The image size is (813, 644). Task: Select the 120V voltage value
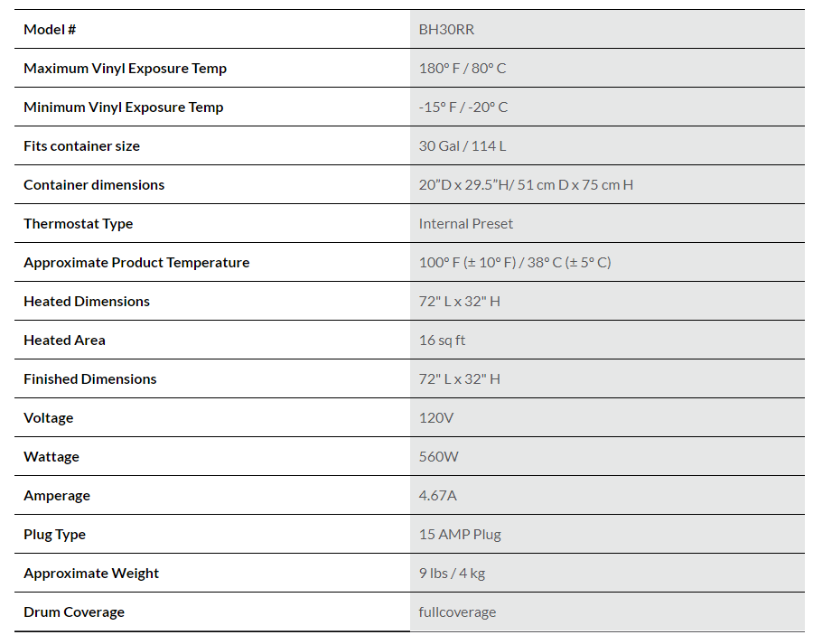pos(436,418)
